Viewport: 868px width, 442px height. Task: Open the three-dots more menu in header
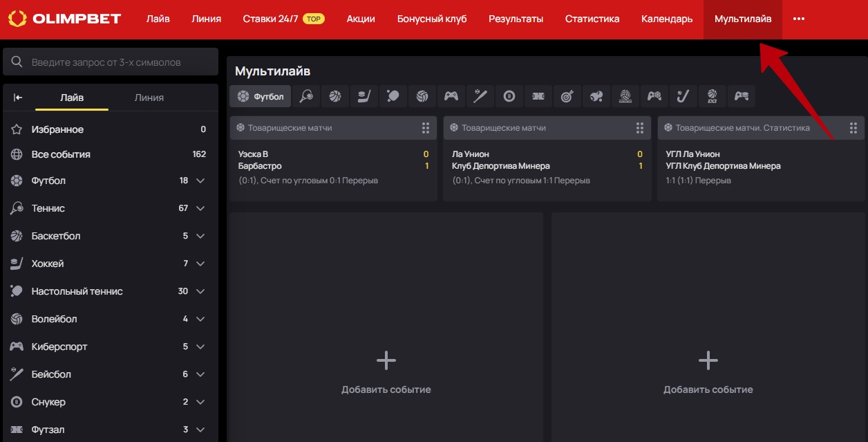[799, 19]
